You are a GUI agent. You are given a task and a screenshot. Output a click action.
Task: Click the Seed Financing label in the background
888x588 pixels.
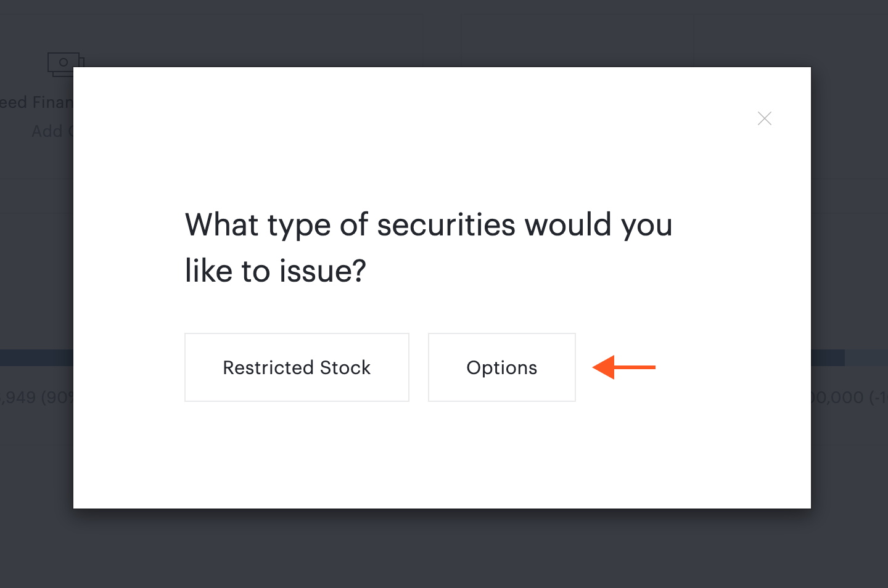(37, 102)
